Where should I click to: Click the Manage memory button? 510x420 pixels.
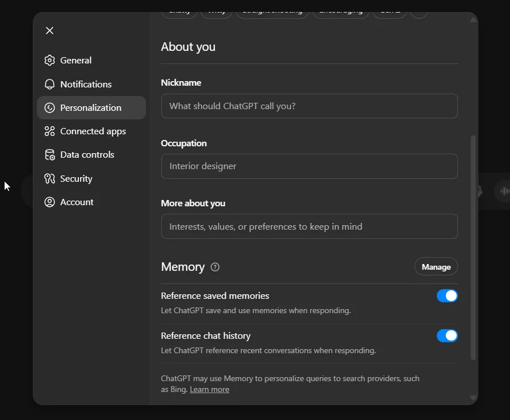click(436, 266)
